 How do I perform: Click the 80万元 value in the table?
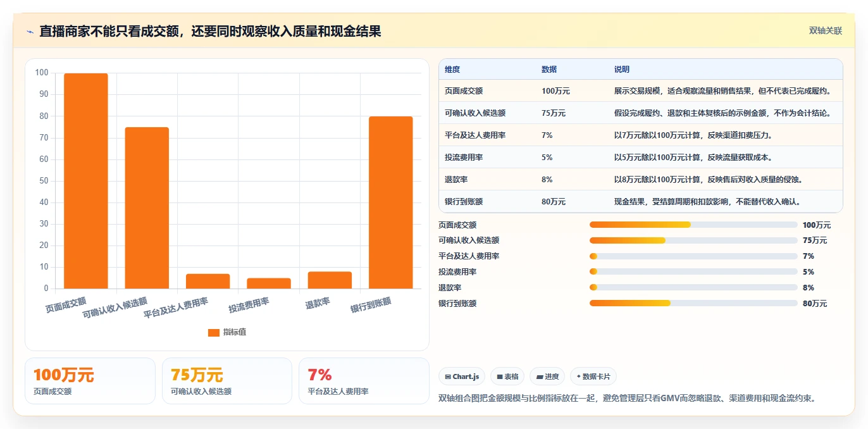(554, 202)
